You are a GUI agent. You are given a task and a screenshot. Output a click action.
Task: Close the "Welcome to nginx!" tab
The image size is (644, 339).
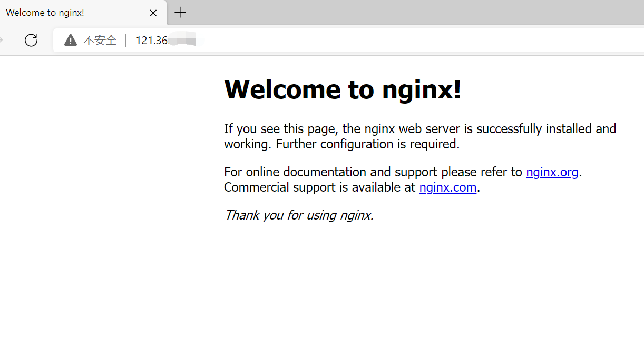coord(153,13)
